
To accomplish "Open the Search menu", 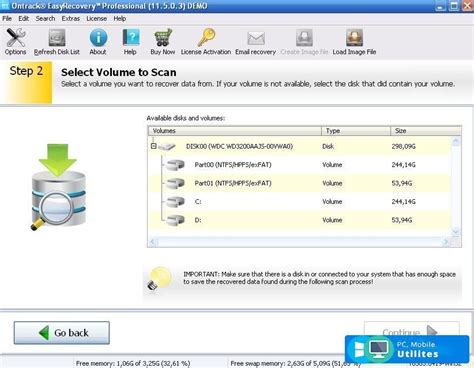I will 45,19.
